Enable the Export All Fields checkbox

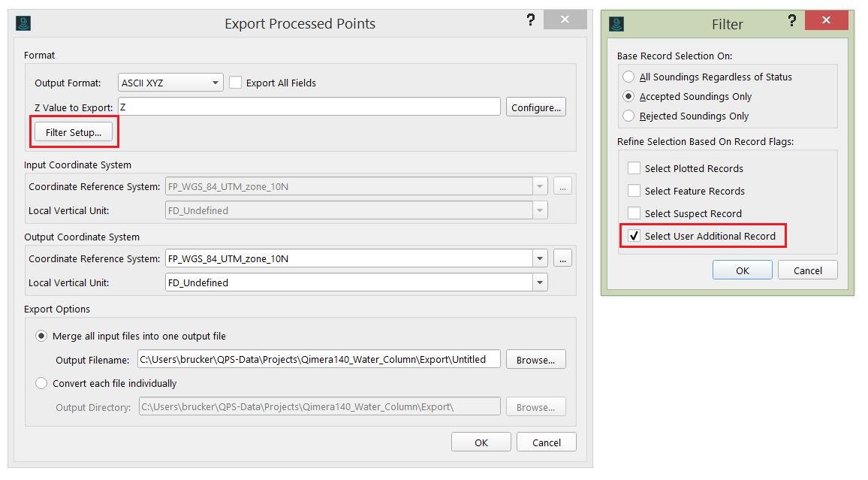[236, 83]
